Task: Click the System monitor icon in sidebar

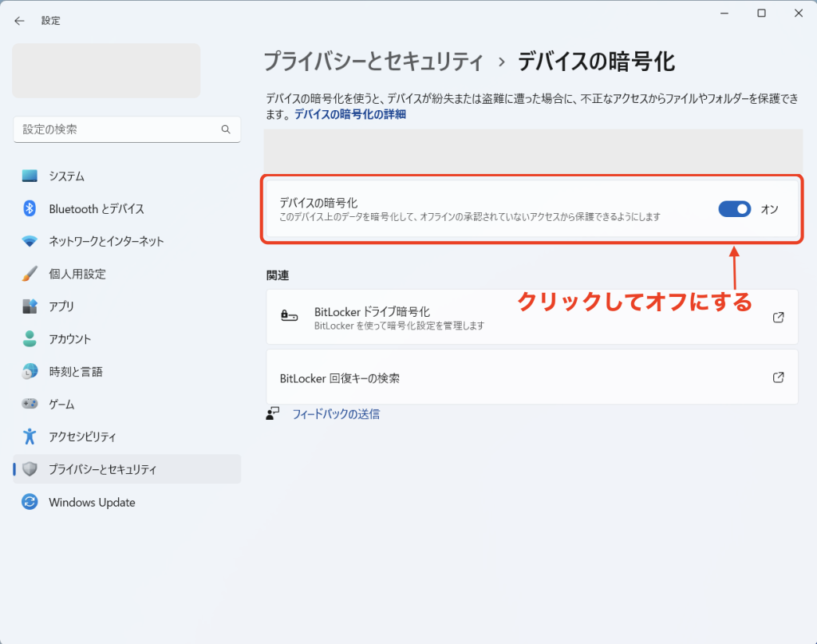Action: 30,176
